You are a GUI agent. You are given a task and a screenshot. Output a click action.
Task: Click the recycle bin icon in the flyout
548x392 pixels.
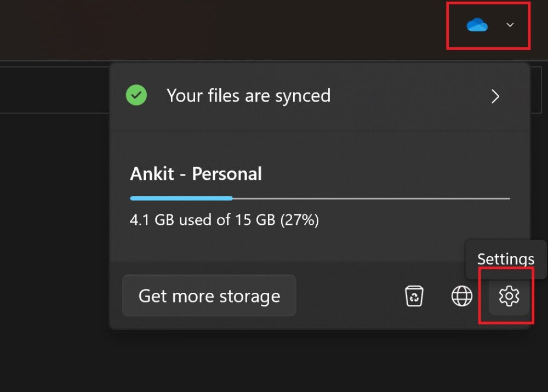tap(415, 296)
